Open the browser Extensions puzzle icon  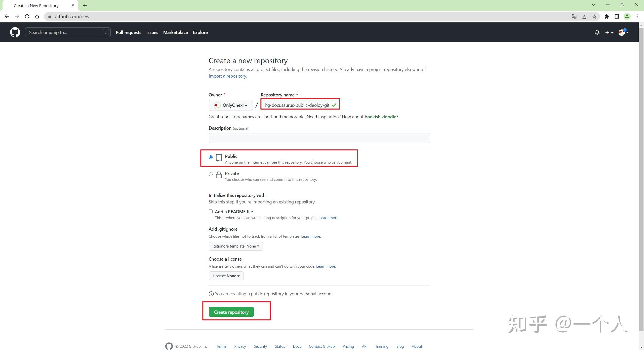[x=607, y=17]
